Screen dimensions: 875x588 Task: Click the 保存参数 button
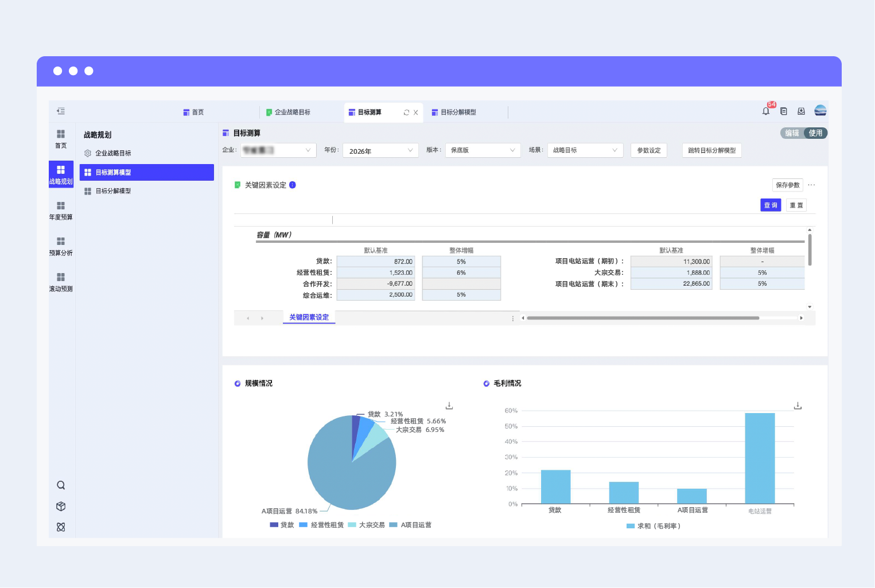pyautogui.click(x=787, y=185)
